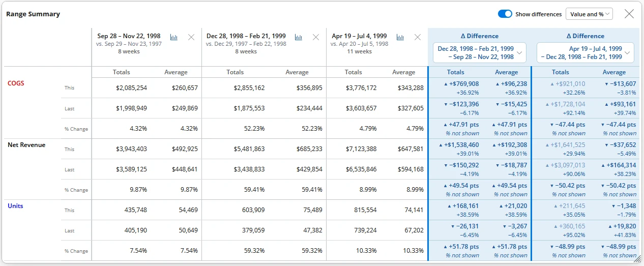
Task: Click the −$37,652 revenue difference
Action: (623, 145)
